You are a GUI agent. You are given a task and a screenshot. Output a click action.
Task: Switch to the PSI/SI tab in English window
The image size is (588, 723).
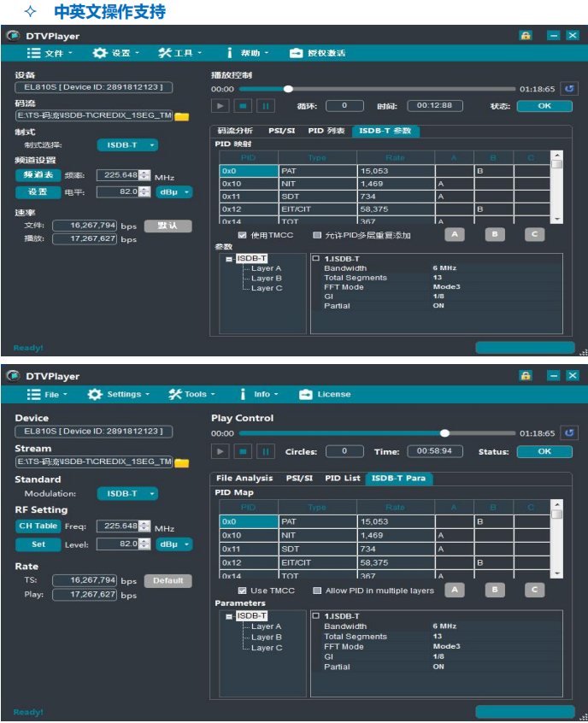[x=299, y=479]
